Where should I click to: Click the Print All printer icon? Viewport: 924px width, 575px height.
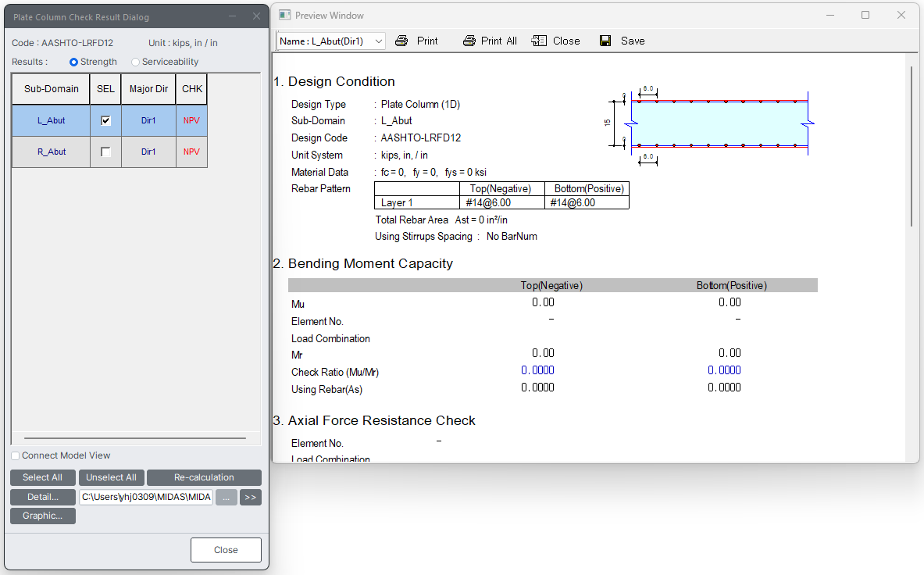tap(469, 41)
